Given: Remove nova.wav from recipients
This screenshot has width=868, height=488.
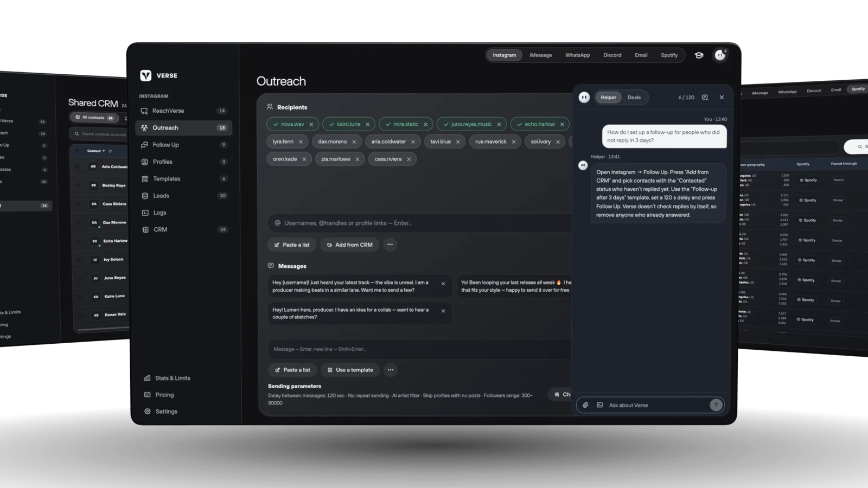Looking at the screenshot, I should click(311, 124).
